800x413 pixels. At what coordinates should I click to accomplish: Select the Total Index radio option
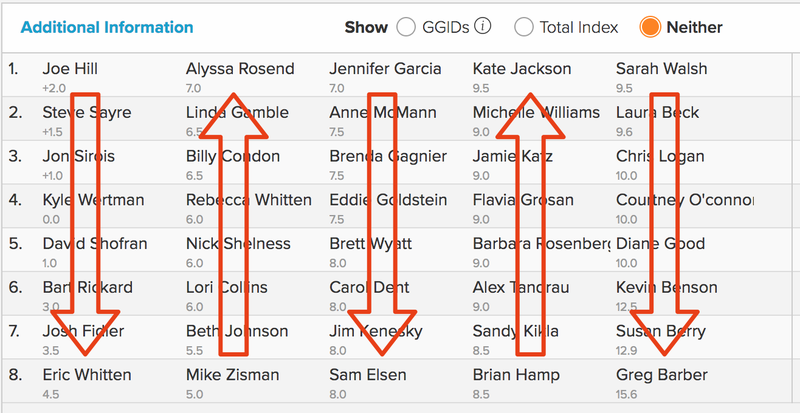point(523,27)
